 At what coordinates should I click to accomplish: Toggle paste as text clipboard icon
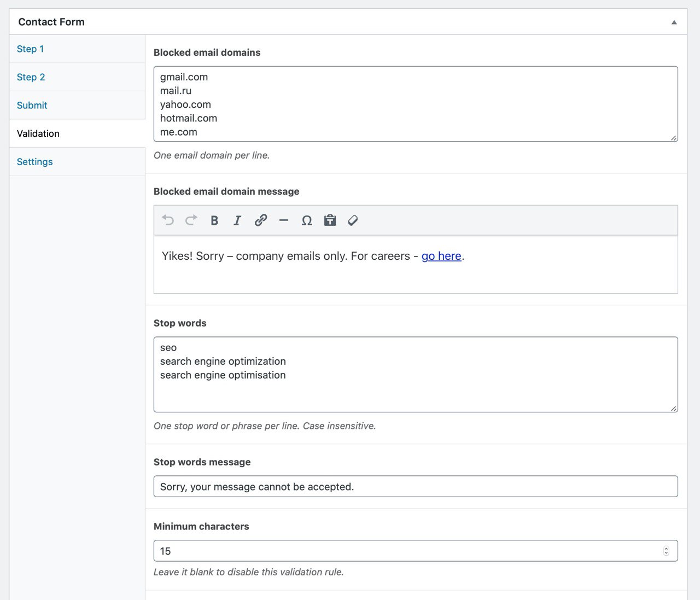point(330,220)
